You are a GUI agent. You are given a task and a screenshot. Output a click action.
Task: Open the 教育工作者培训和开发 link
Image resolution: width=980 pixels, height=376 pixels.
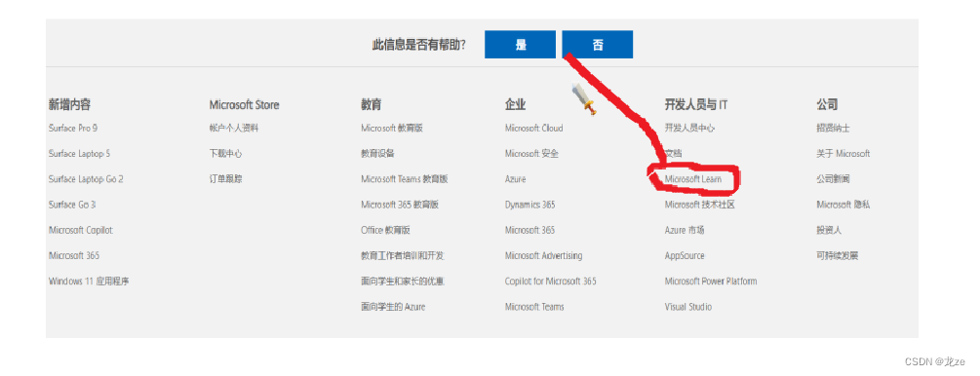(403, 256)
